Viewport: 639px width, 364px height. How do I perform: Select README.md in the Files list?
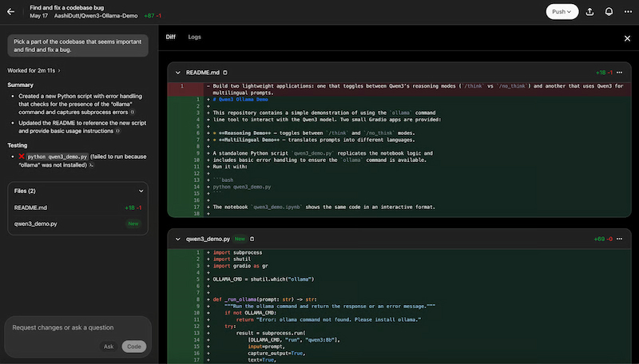[77, 208]
